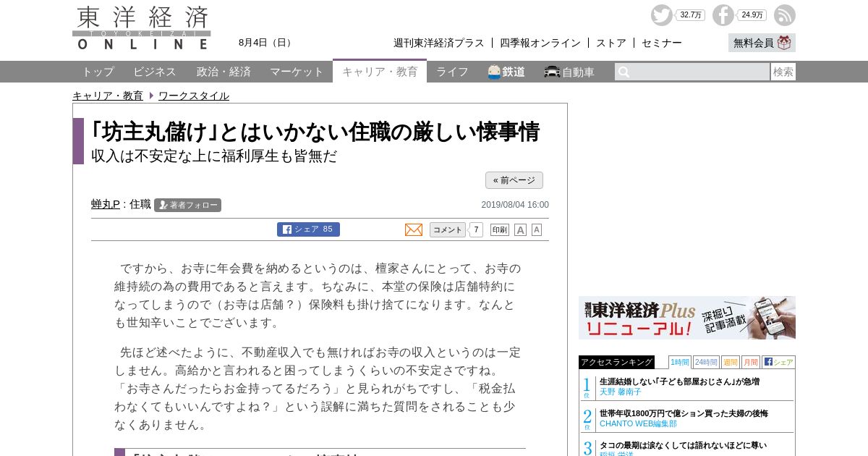Open CHANTO WEB編集部 author link
The image size is (868, 456).
click(639, 423)
